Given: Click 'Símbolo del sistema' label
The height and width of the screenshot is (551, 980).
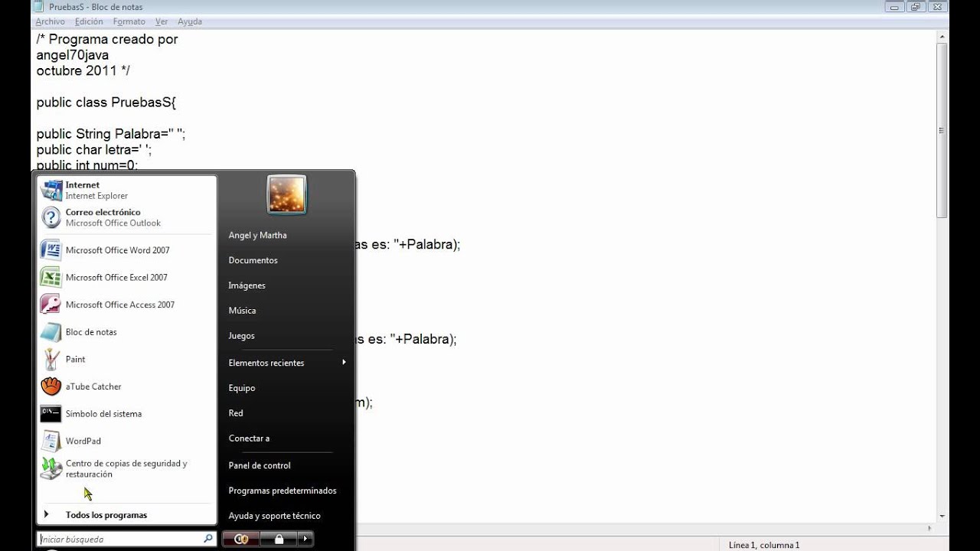Looking at the screenshot, I should point(103,414).
